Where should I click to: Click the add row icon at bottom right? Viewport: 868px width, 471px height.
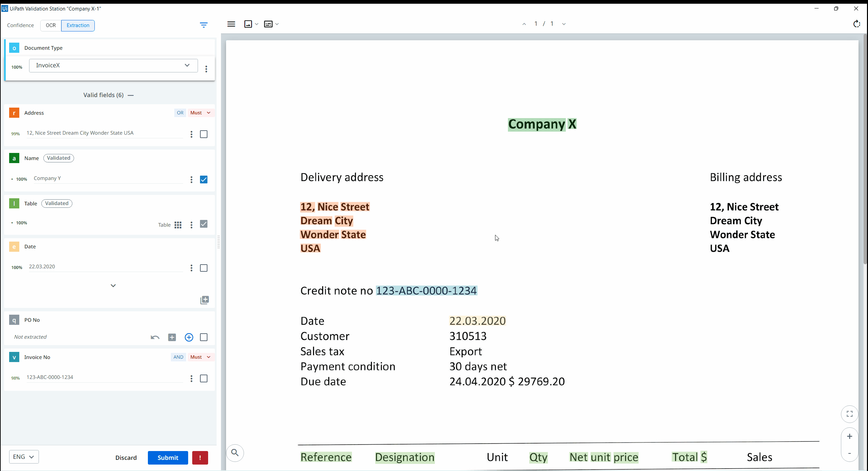point(205,300)
